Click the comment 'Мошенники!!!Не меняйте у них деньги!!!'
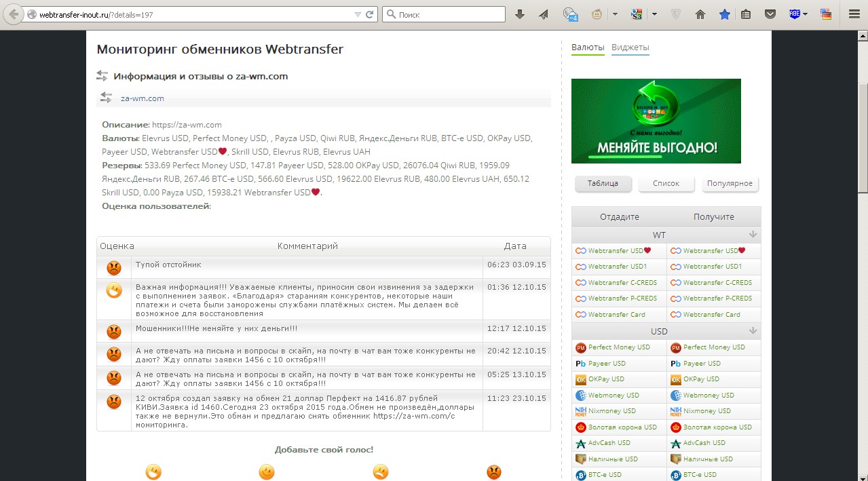The image size is (868, 481). (x=216, y=329)
